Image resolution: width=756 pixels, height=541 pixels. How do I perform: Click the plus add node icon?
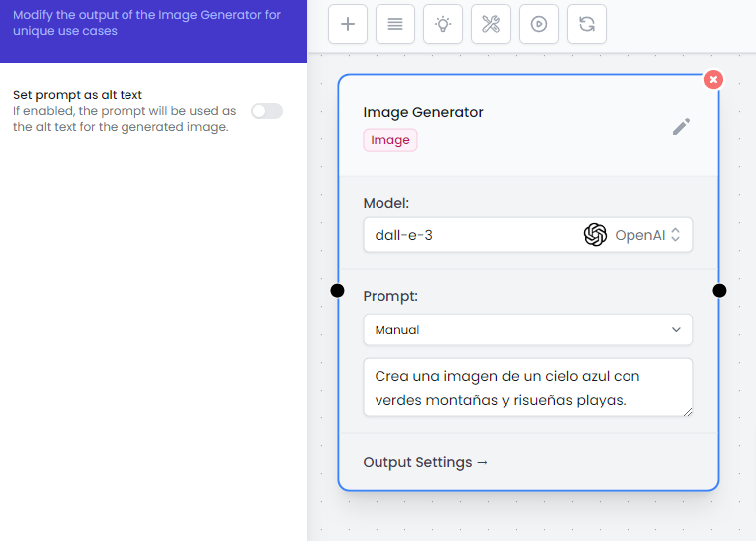[x=348, y=24]
